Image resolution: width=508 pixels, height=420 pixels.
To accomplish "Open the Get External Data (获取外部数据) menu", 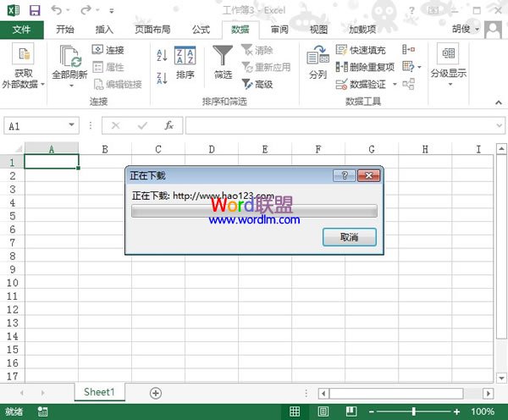I will (x=23, y=66).
